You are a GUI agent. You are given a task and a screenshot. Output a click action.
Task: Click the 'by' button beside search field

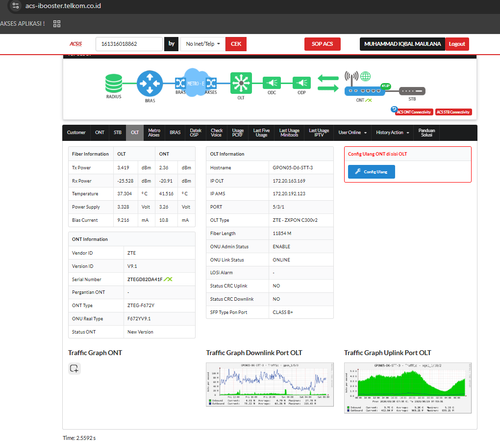pos(171,44)
